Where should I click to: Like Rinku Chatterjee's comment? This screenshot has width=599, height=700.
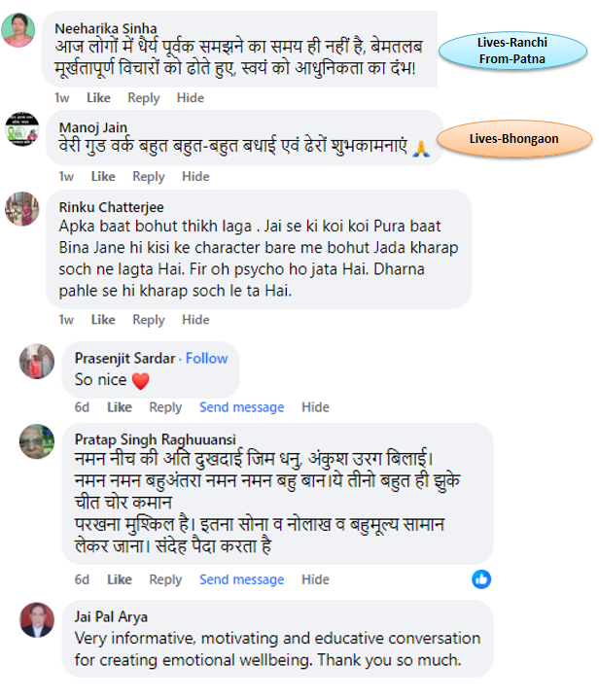pyautogui.click(x=103, y=320)
